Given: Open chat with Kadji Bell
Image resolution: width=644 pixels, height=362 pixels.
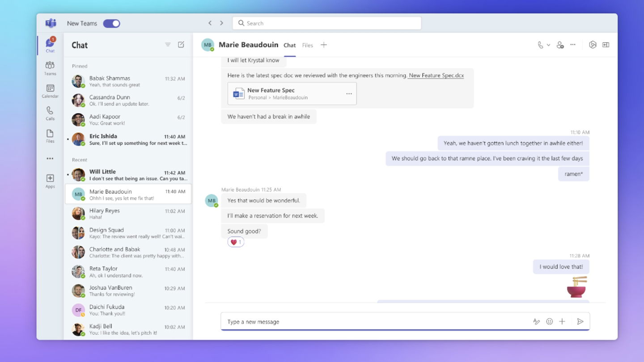Looking at the screenshot, I should (128, 329).
